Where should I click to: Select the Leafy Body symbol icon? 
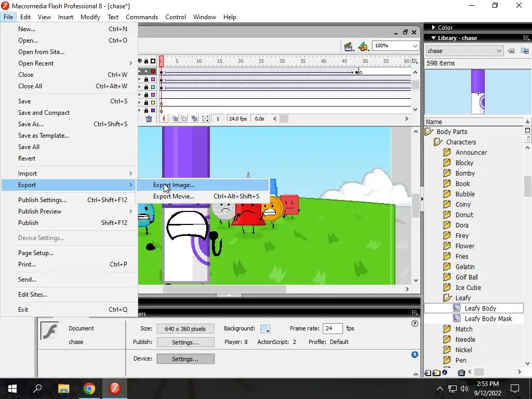(x=457, y=308)
